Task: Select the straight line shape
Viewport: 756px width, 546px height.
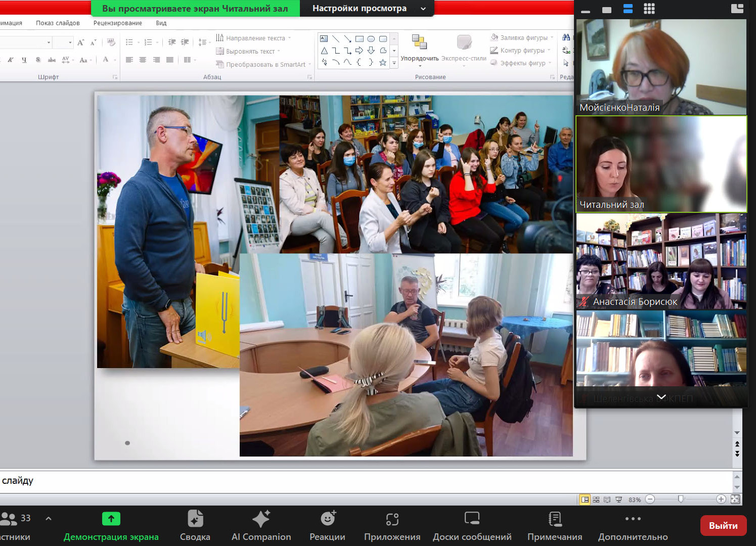Action: [336, 39]
